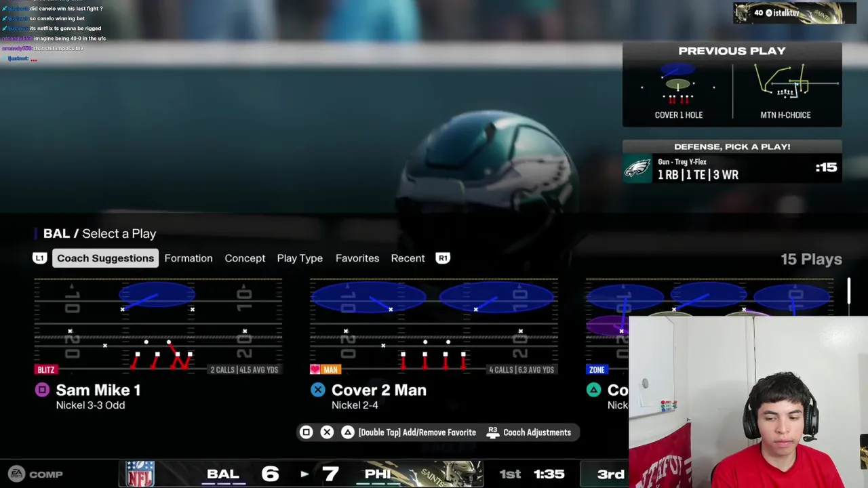Viewport: 868px width, 488px height.
Task: Click 1 RB | 1 TE | 3 WR personnel text
Action: pyautogui.click(x=698, y=175)
